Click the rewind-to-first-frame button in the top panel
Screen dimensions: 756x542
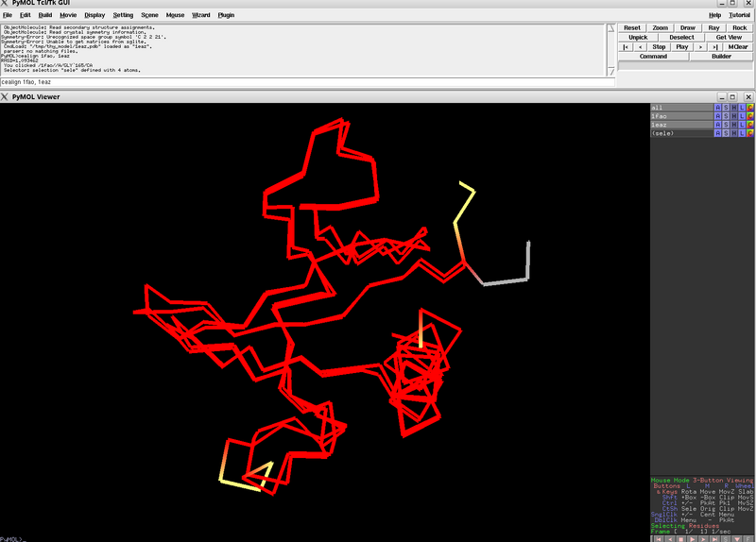pos(626,46)
